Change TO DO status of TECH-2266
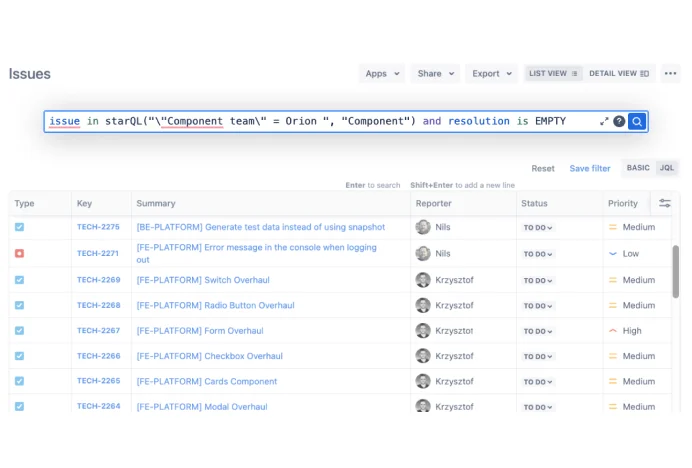This screenshot has height=468, width=692. coord(538,356)
